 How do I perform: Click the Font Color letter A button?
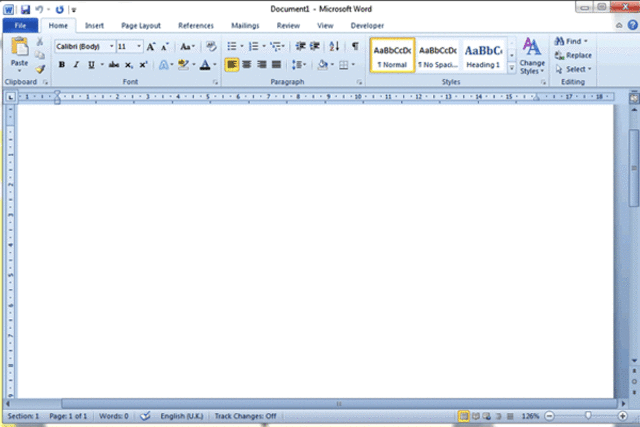pos(205,64)
